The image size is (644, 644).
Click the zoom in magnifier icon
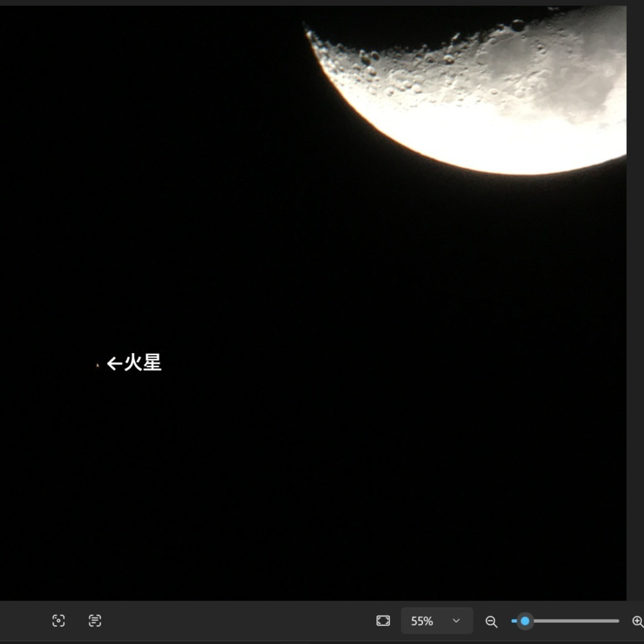(638, 622)
